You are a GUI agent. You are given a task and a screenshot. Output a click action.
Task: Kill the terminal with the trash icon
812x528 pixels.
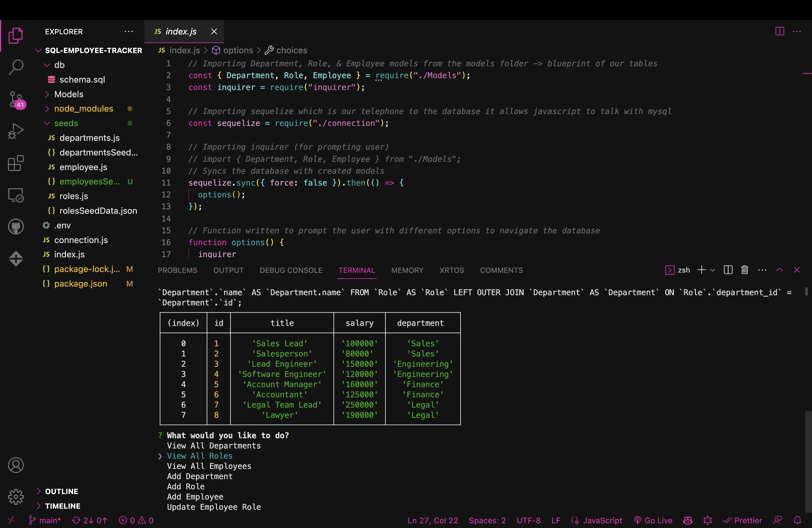pos(744,270)
